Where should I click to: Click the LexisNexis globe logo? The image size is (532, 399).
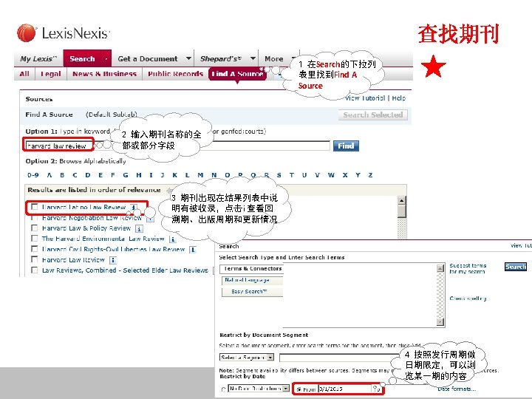(27, 33)
